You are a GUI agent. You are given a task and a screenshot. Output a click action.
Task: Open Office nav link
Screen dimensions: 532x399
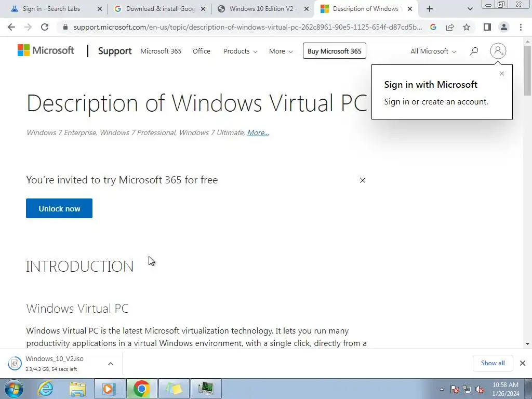[202, 51]
